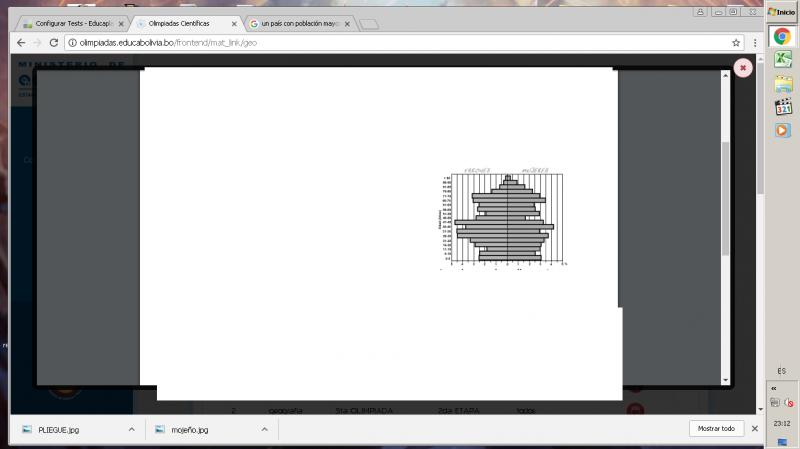Close the downloads bar
The image size is (800, 449).
point(754,429)
